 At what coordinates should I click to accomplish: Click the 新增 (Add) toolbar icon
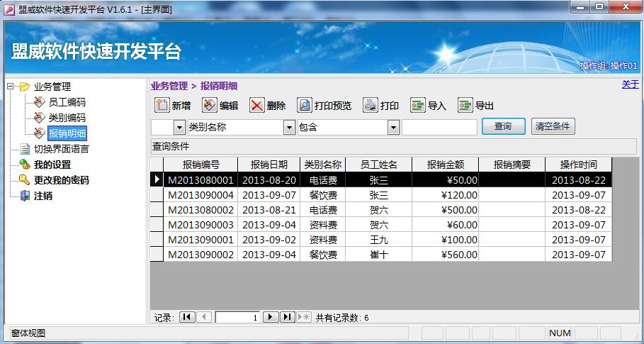162,105
